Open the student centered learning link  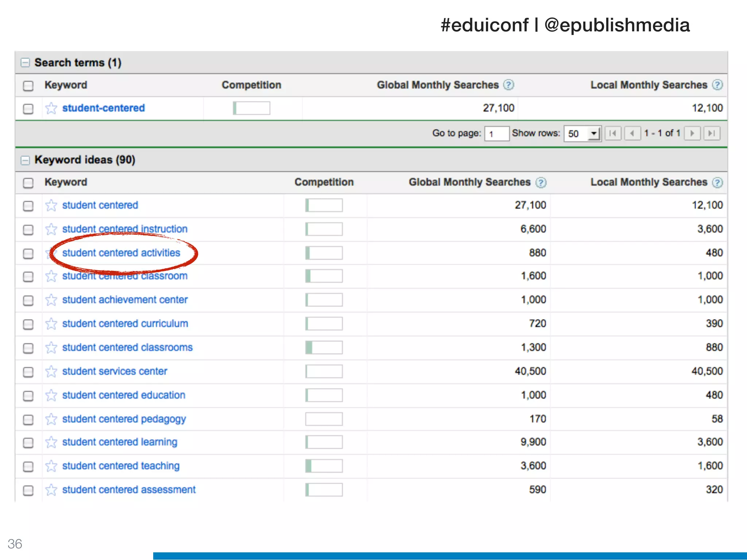pos(120,442)
